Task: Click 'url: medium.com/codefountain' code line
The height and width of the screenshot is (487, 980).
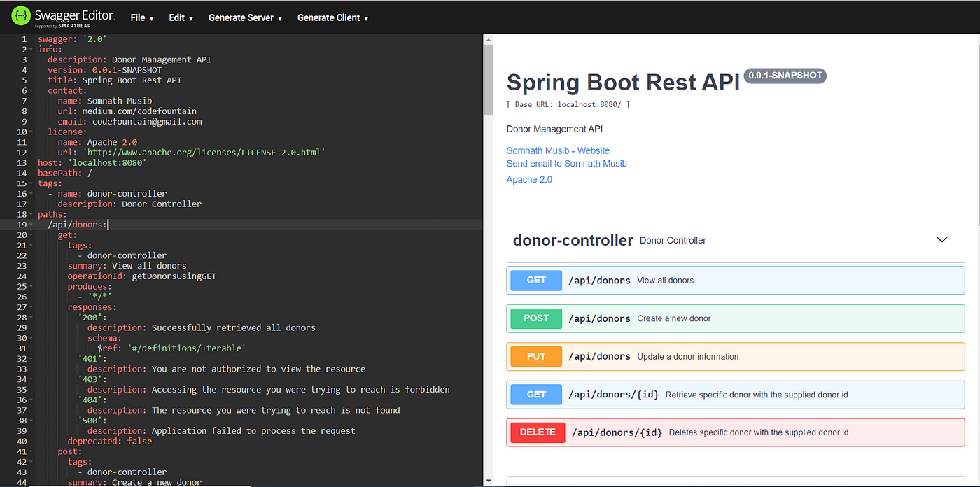Action: 127,111
